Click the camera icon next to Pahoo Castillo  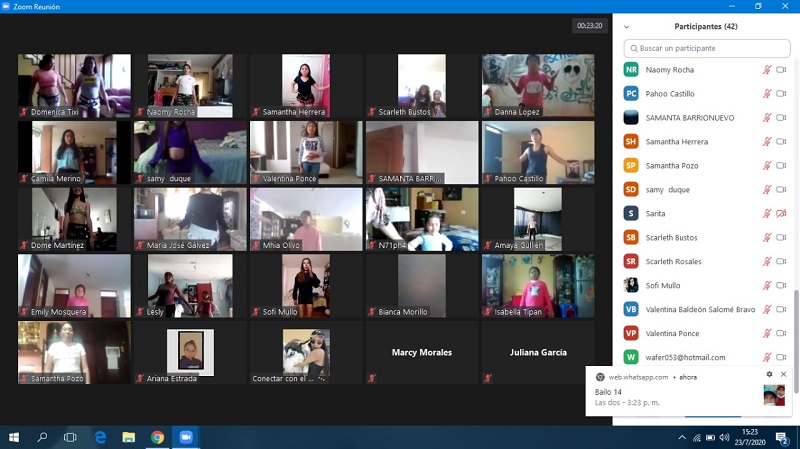782,94
